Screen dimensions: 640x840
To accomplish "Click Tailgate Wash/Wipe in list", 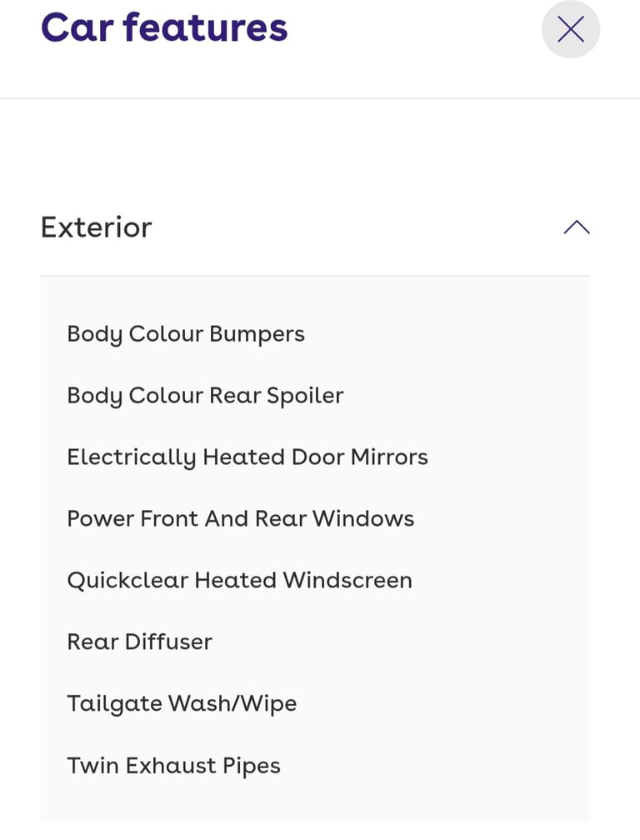I will tap(182, 704).
